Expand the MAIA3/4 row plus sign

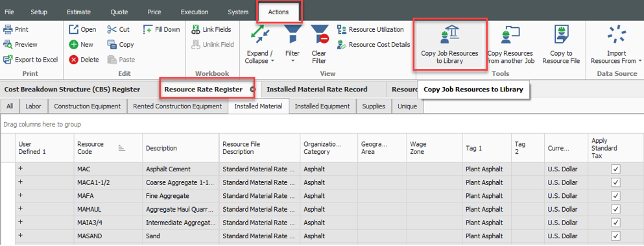coord(21,222)
